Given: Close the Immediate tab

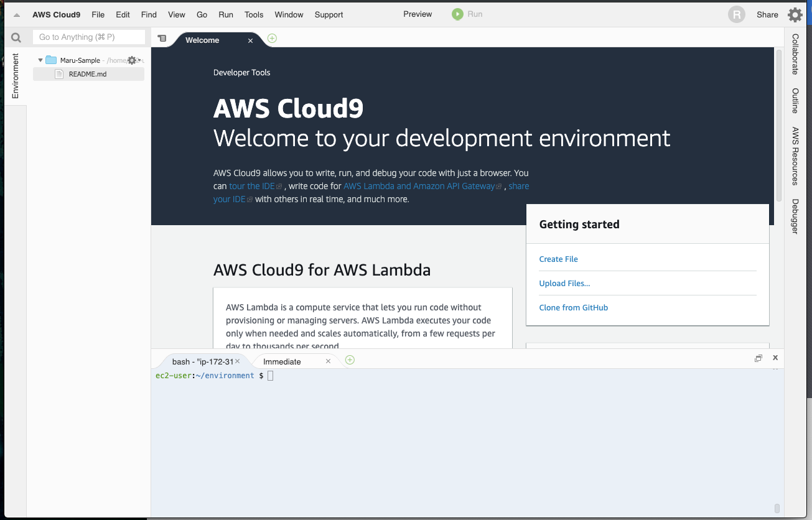Looking at the screenshot, I should tap(328, 361).
